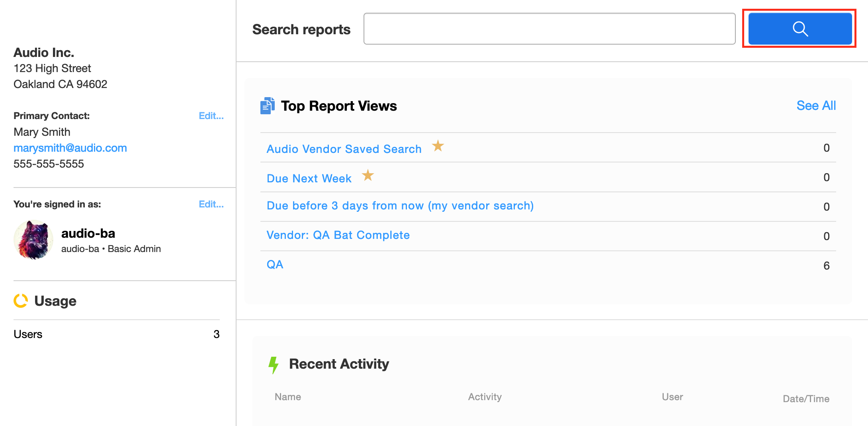Viewport: 868px width, 426px height.
Task: Click the Top Report Views document icon
Action: (267, 106)
